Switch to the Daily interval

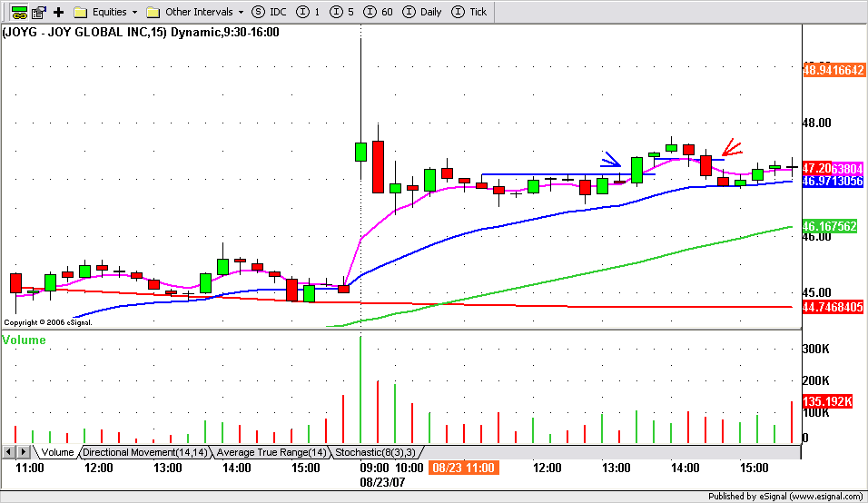(x=422, y=12)
